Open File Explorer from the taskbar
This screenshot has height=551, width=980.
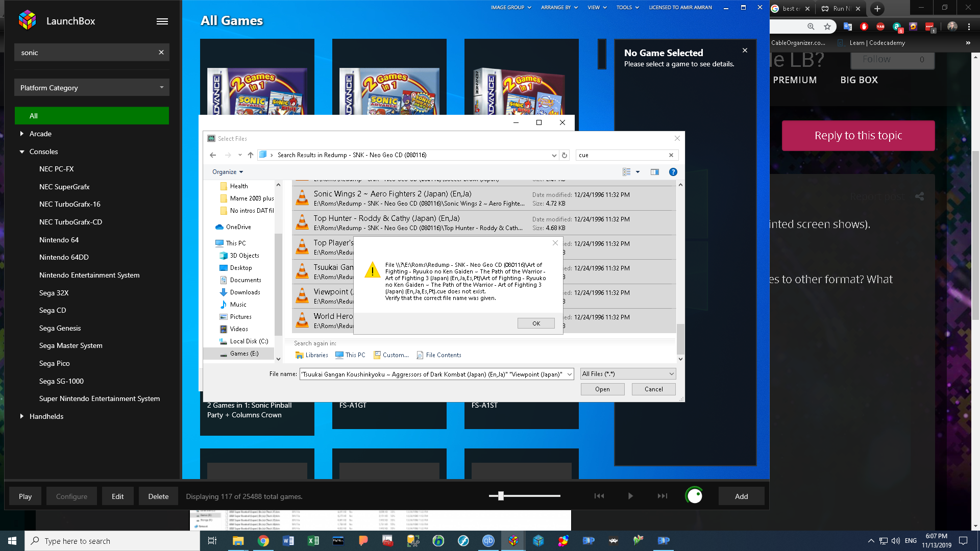tap(238, 541)
